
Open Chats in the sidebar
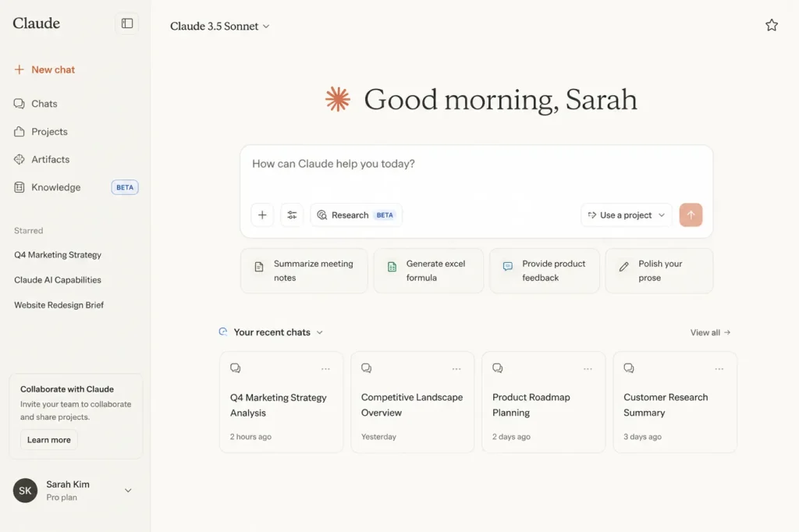(x=36, y=104)
